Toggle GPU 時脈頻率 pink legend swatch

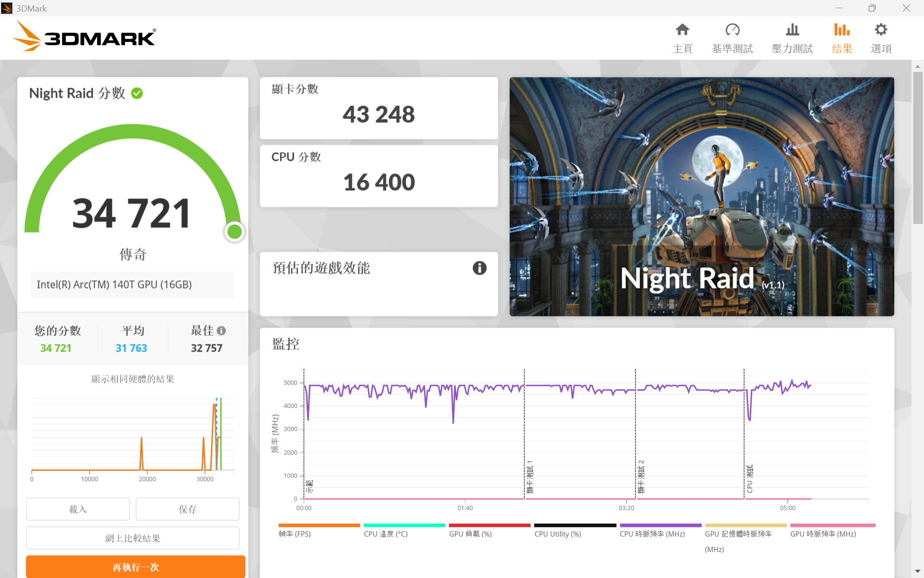click(x=833, y=525)
